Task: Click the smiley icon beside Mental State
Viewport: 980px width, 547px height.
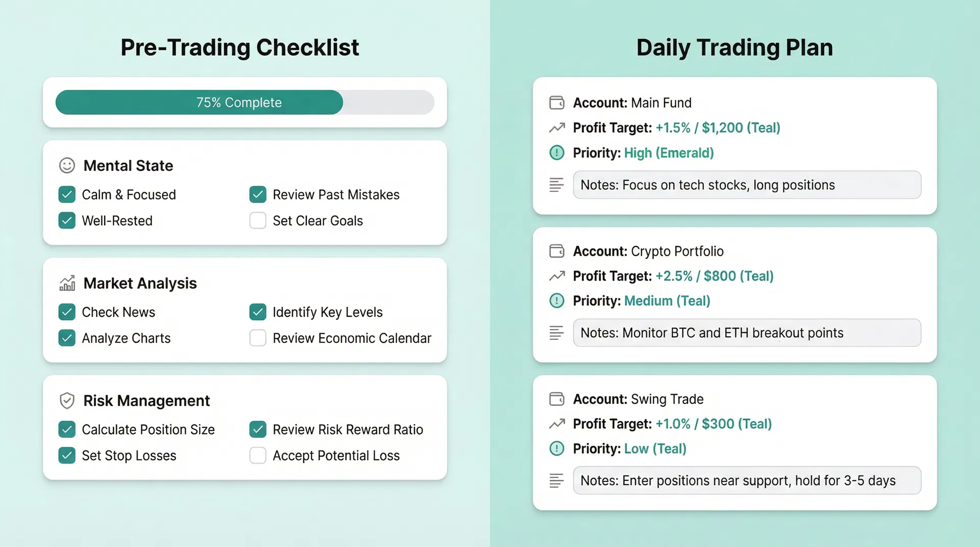Action: pyautogui.click(x=67, y=165)
